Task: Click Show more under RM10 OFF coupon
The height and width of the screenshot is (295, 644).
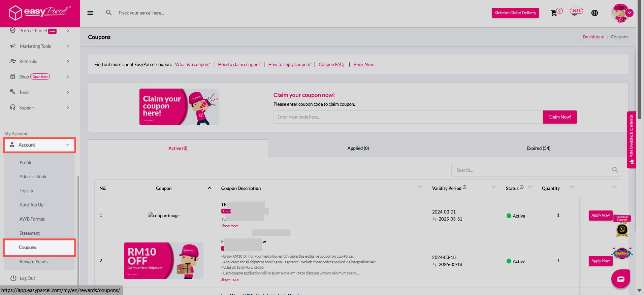Action: coord(230,280)
